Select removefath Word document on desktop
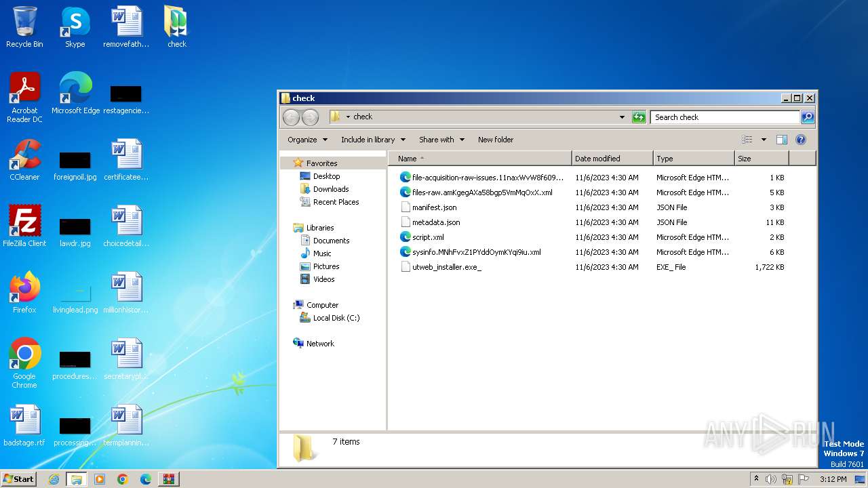 [126, 27]
